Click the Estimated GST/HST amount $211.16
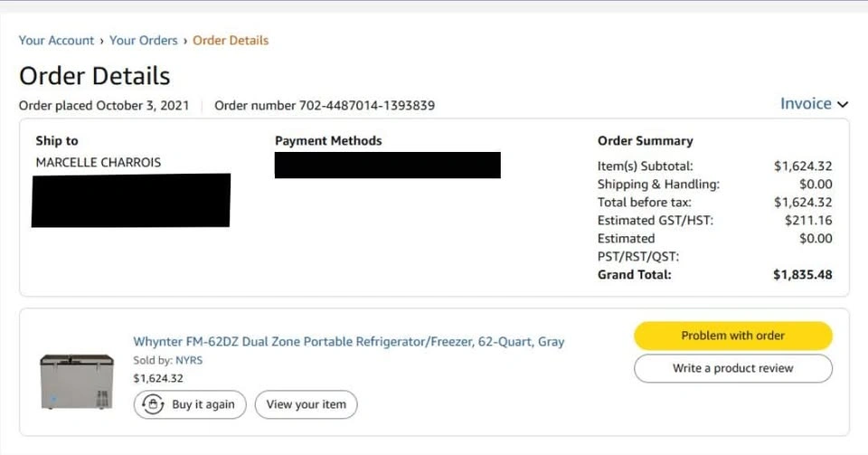This screenshot has width=868, height=455. 808,221
